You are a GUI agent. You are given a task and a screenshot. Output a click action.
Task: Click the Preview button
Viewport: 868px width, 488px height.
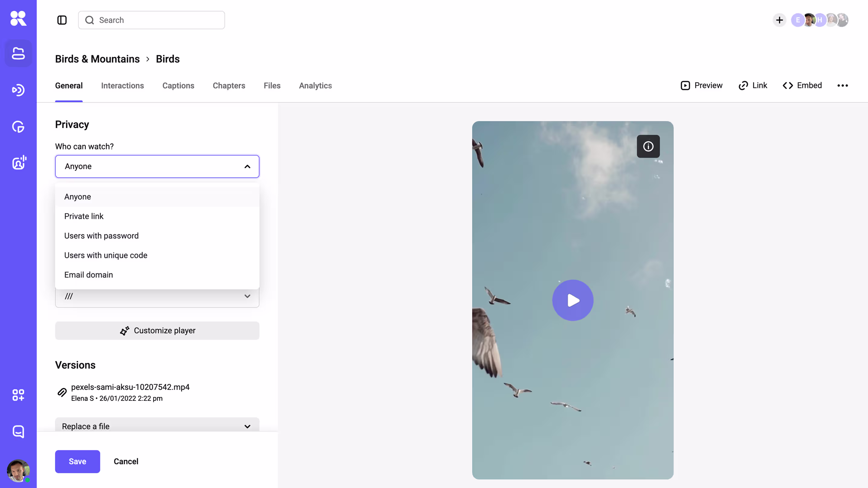[x=701, y=86]
